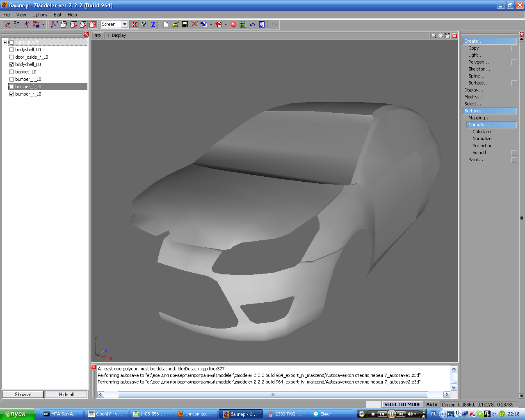This screenshot has width=525, height=420.
Task: Toggle the Z axis constraint button
Action: 153,25
